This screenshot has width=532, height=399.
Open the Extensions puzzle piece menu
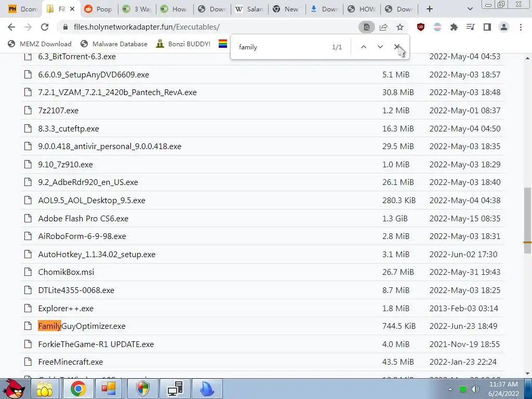454,27
